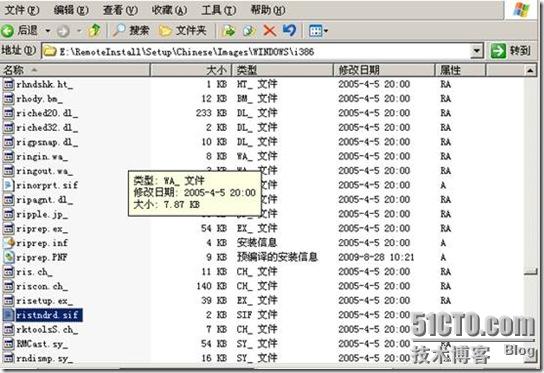Click the 140 KB size cell
The height and width of the screenshot is (373, 544).
[211, 286]
